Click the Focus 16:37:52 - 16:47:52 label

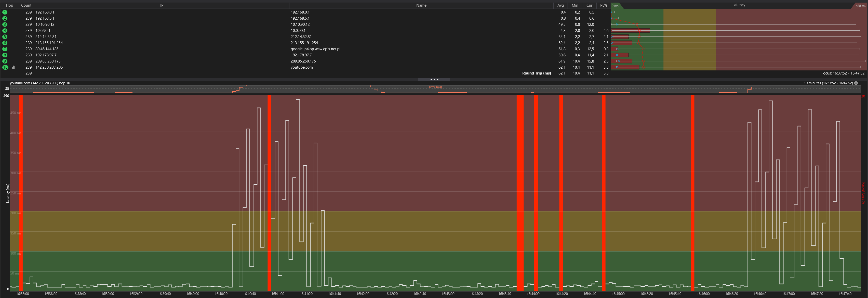coord(843,73)
